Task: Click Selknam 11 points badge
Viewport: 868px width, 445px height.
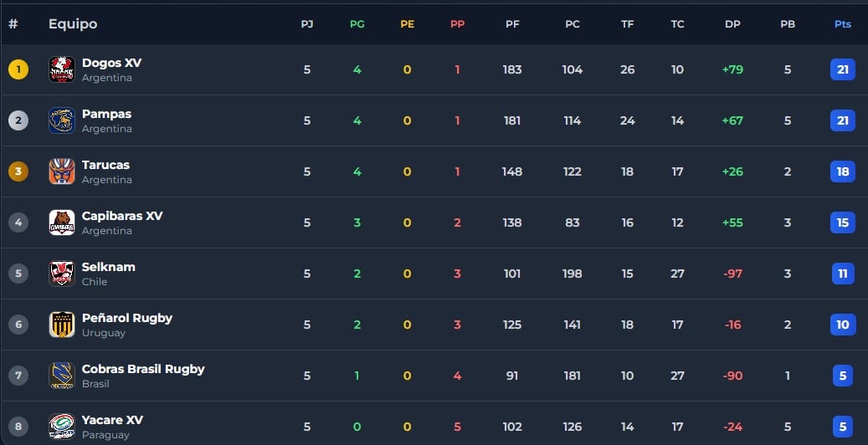Action: 842,274
